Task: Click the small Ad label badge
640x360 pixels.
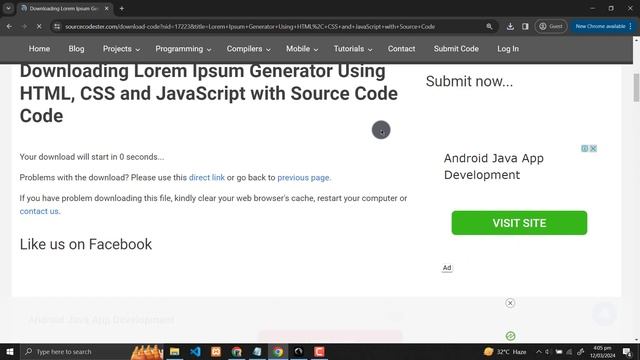Action: point(447,268)
